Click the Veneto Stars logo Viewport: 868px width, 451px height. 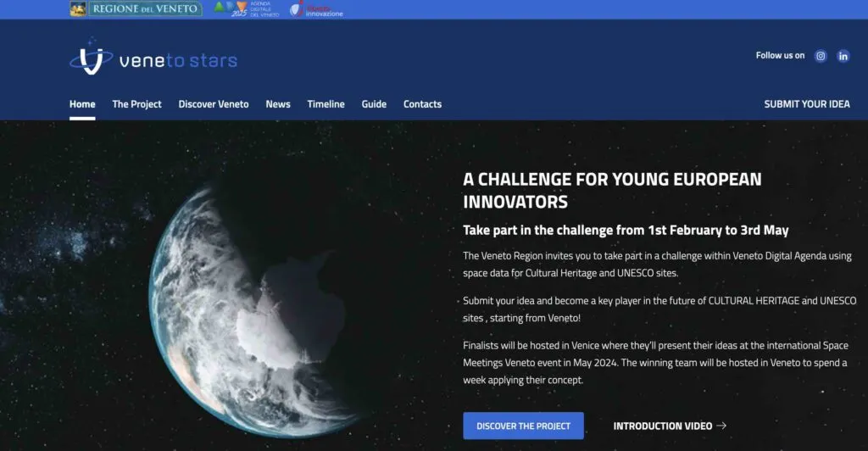pos(153,57)
